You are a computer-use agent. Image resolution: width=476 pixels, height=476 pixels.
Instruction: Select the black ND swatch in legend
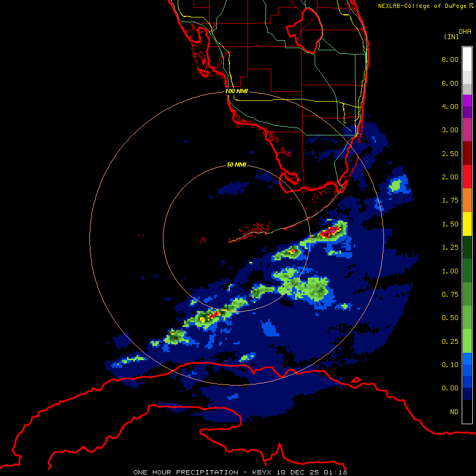pyautogui.click(x=467, y=411)
